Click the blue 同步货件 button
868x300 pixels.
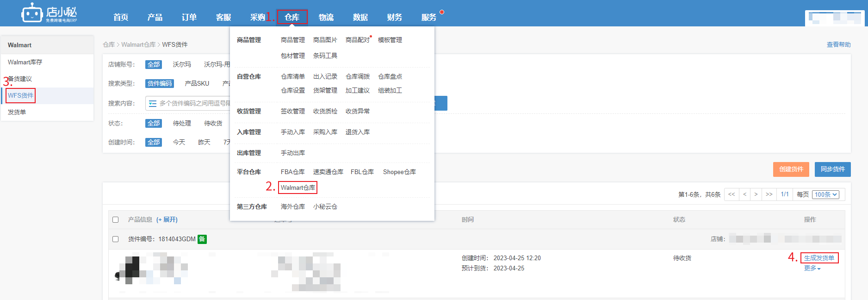pos(833,169)
